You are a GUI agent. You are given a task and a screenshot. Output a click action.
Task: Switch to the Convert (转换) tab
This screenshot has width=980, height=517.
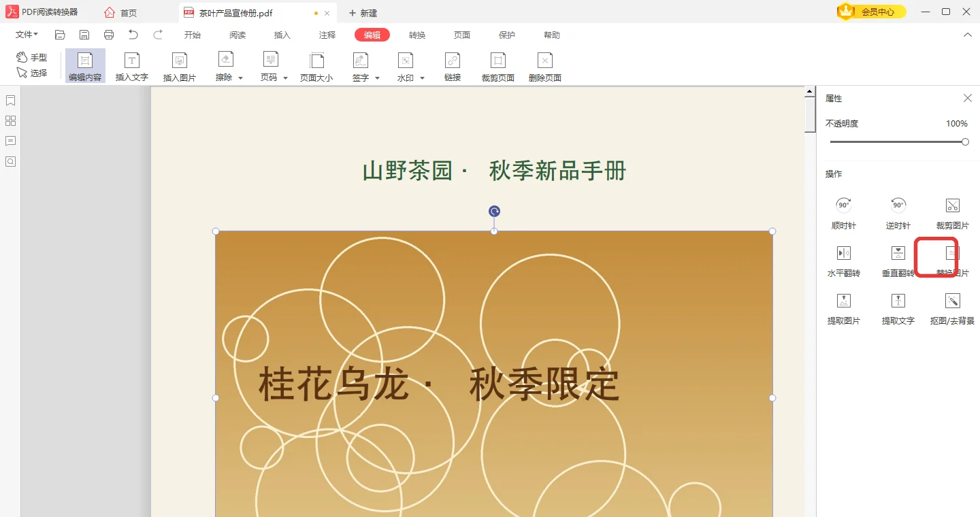(417, 35)
